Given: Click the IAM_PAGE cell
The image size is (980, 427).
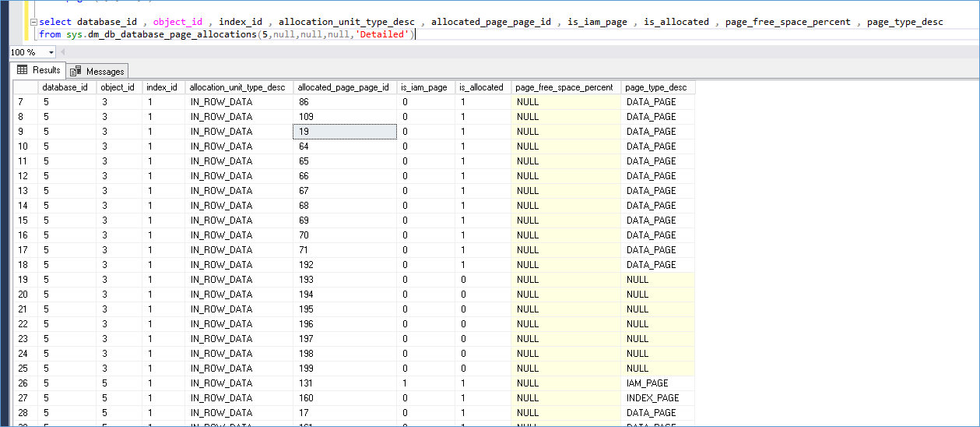Looking at the screenshot, I should click(x=658, y=383).
